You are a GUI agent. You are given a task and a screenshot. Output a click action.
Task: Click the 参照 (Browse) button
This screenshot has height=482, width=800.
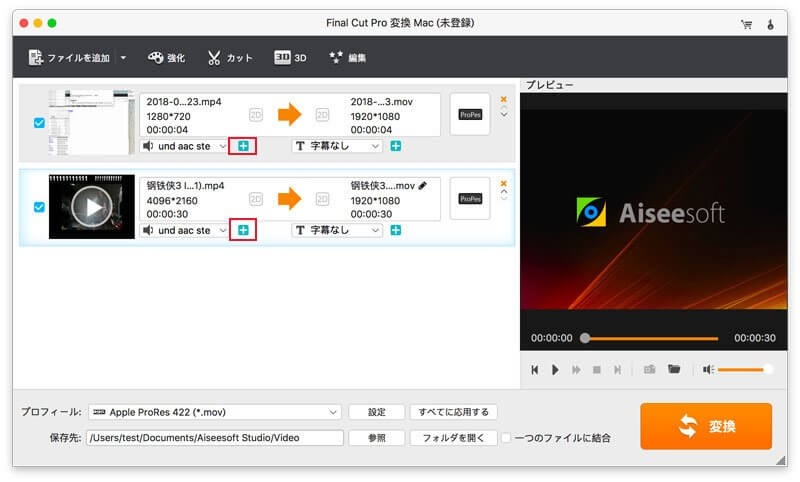click(377, 438)
